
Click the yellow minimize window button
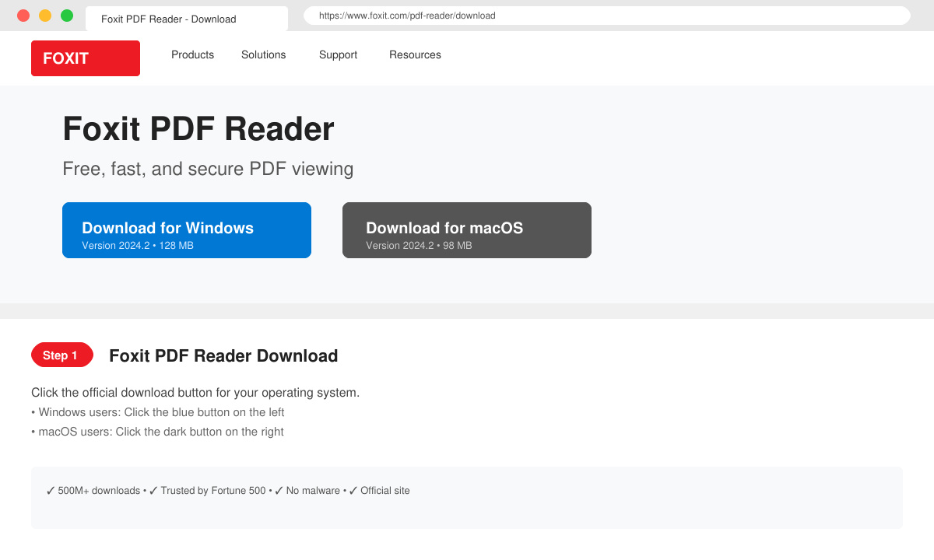pos(45,16)
